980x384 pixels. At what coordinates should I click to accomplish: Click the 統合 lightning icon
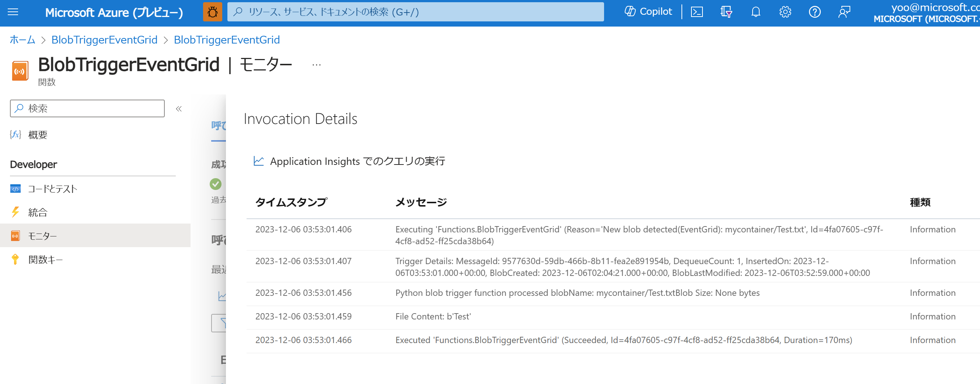pyautogui.click(x=15, y=212)
